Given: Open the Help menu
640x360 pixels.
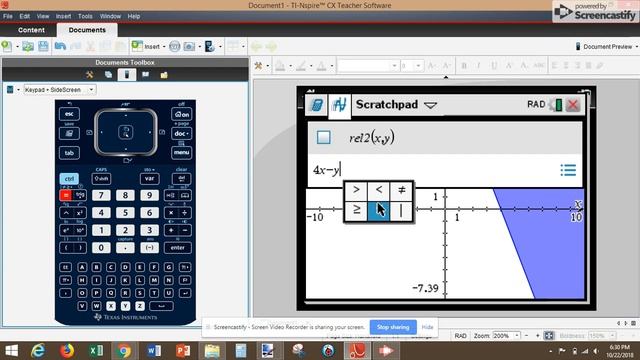Looking at the screenshot, I should 134,16.
